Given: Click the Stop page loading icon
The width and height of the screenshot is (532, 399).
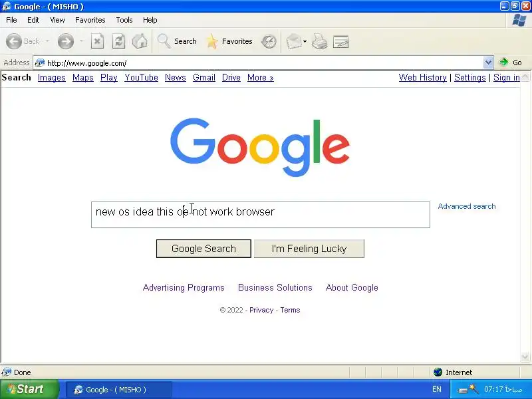Looking at the screenshot, I should tap(97, 41).
